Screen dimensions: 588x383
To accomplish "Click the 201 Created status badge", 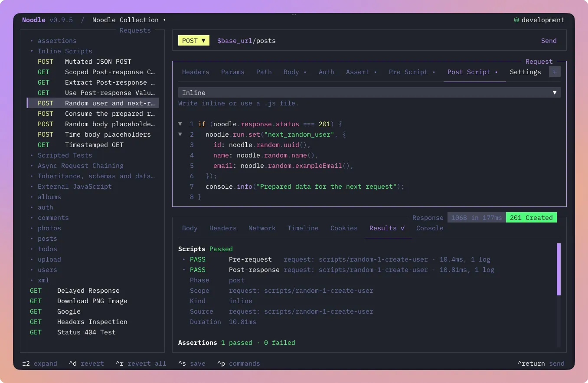I will click(x=531, y=218).
